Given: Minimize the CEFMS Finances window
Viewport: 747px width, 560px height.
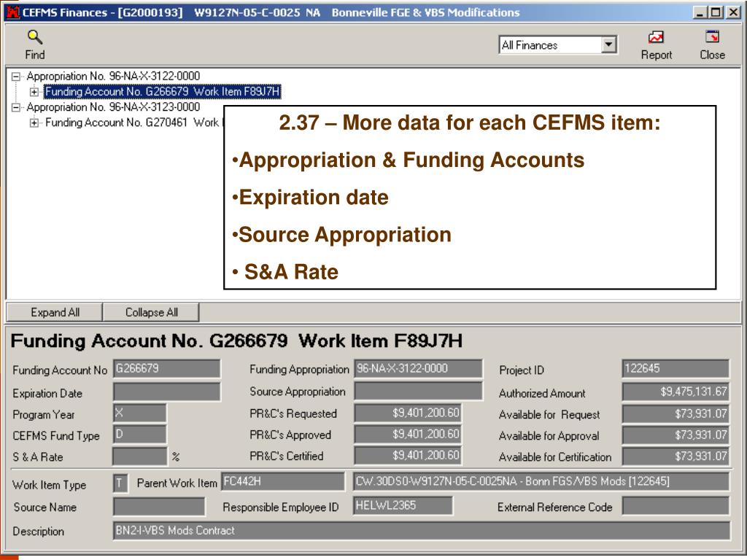Looking at the screenshot, I should tap(700, 12).
